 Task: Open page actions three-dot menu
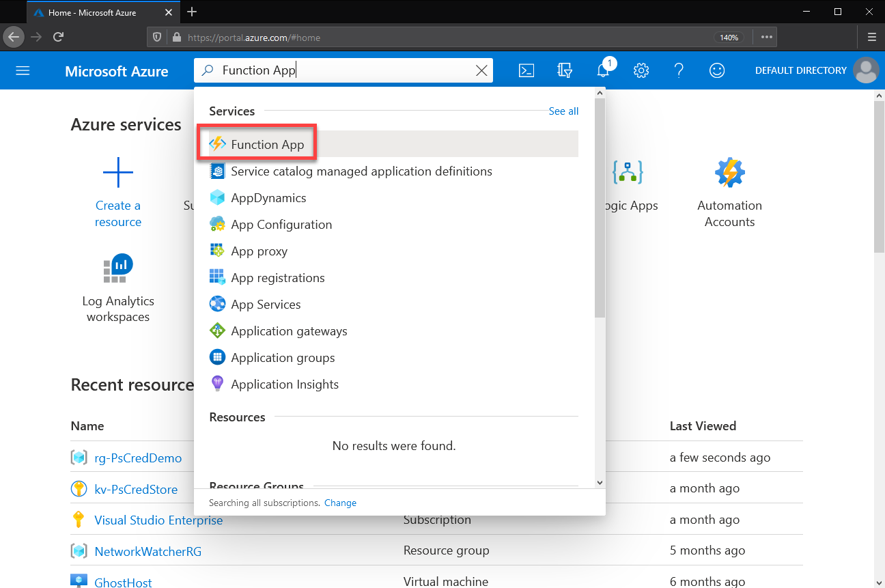tap(767, 38)
